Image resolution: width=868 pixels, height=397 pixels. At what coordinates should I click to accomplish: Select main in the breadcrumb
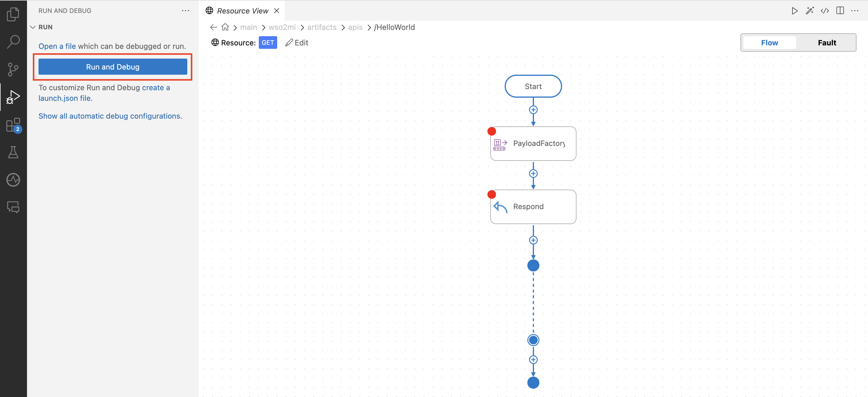click(x=249, y=27)
